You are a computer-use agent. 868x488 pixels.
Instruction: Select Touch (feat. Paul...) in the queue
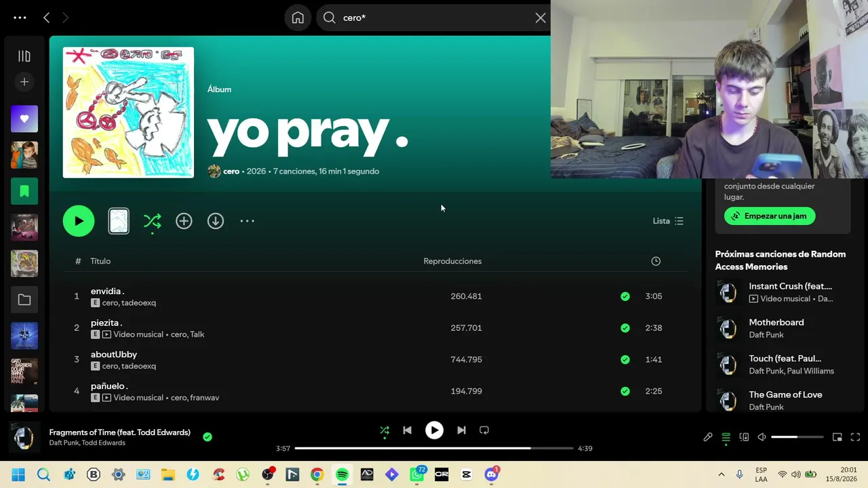click(783, 364)
